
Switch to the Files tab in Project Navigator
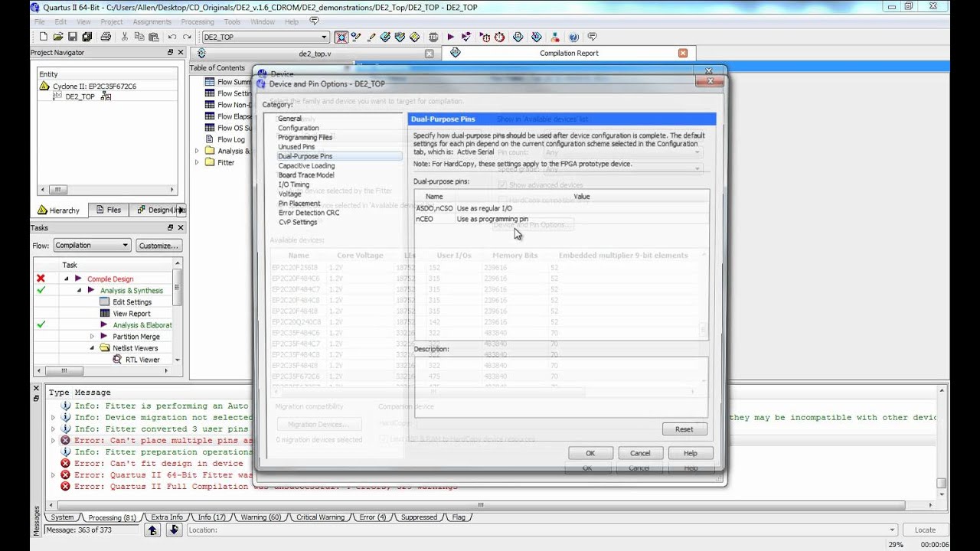(x=108, y=210)
